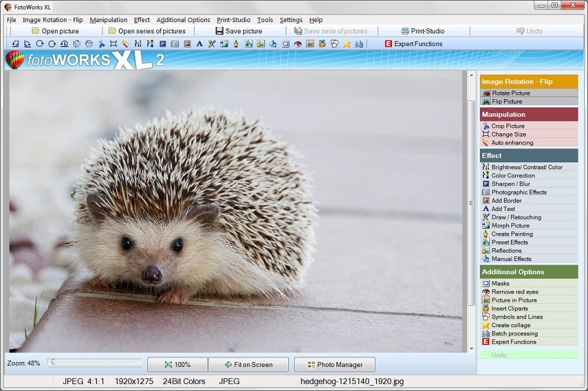This screenshot has height=391, width=588.
Task: Open the Effect menu
Action: pyautogui.click(x=141, y=20)
